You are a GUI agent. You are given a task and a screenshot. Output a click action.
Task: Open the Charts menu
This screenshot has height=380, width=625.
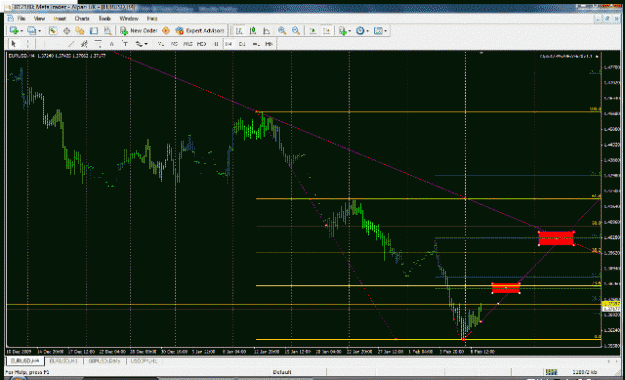pos(82,18)
